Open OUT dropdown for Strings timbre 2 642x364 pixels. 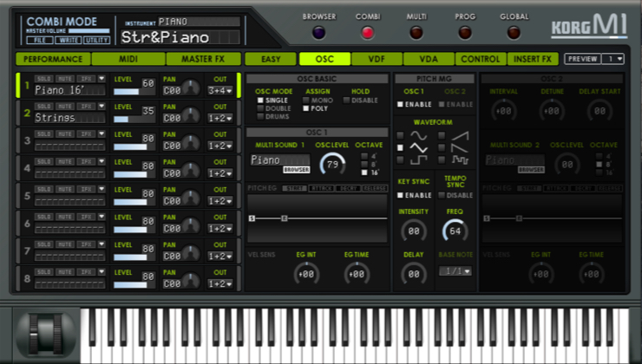click(x=219, y=118)
